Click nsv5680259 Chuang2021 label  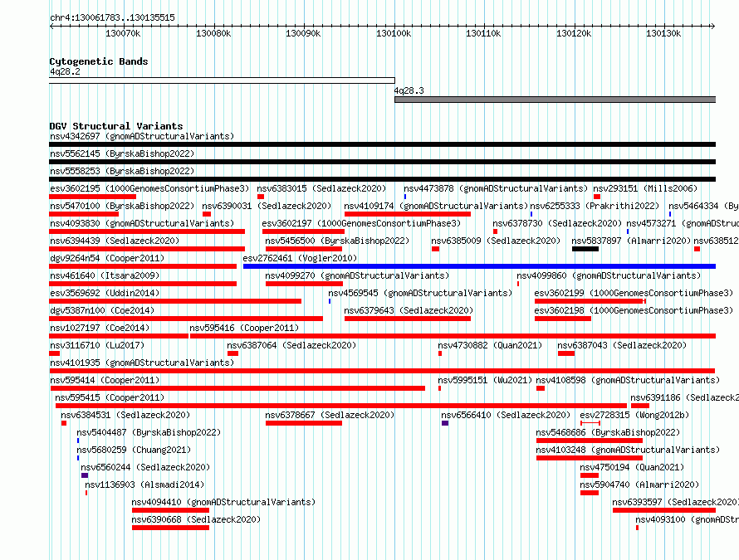coord(134,450)
